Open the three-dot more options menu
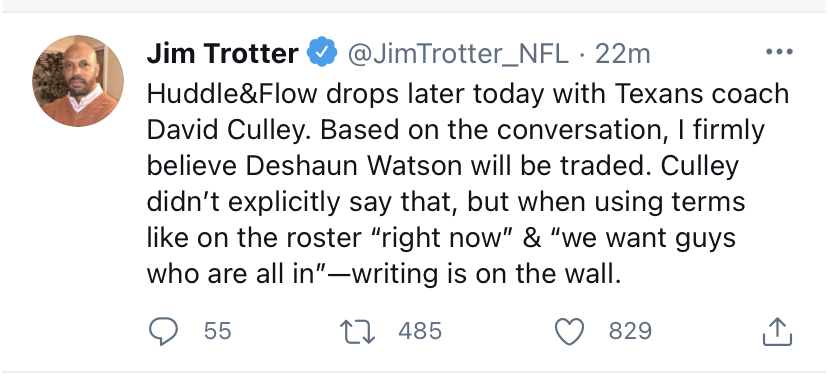Screen dimensions: 828x389 tap(779, 52)
